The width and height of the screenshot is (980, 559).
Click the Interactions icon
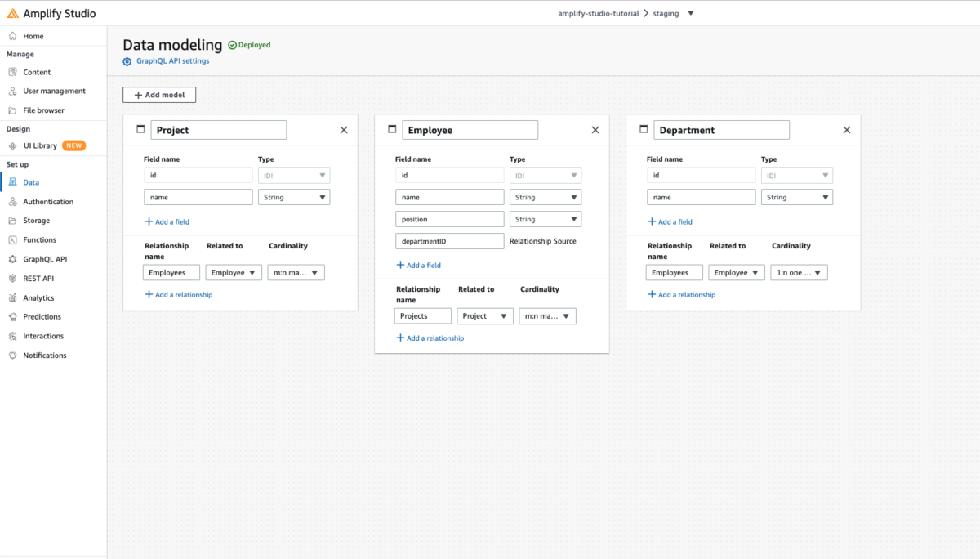pos(12,337)
